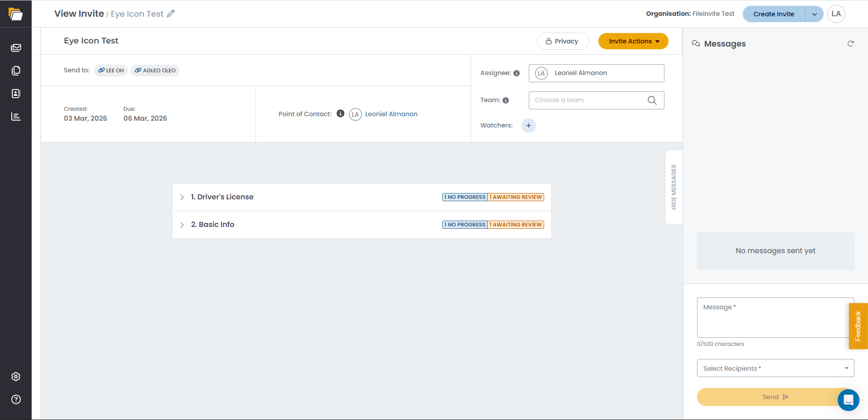Open the contacts sidebar icon
868x420 pixels.
[x=16, y=94]
